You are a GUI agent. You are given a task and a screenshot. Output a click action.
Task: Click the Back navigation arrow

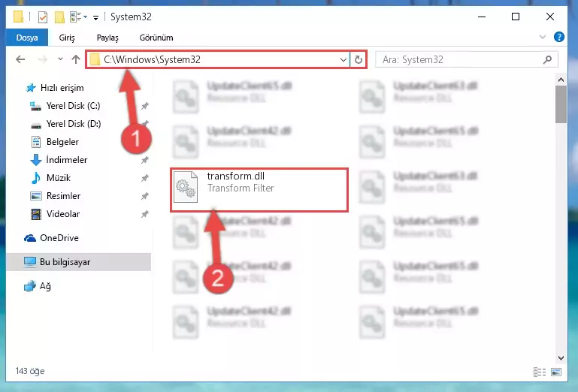coord(20,59)
